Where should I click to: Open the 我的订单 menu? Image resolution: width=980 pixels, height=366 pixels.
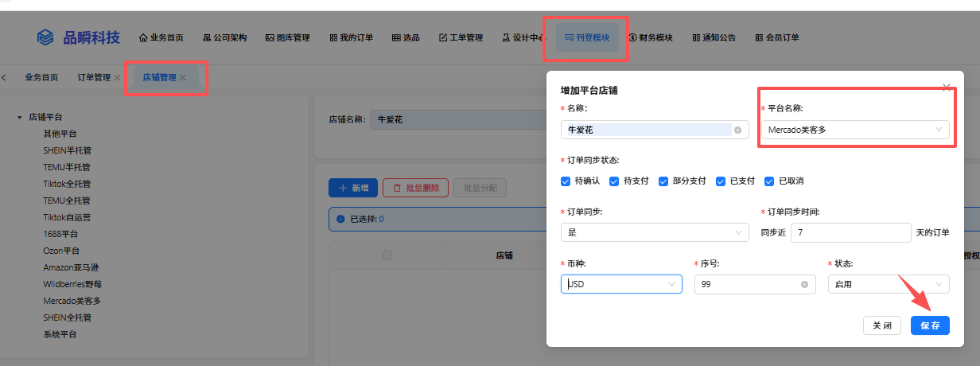click(351, 37)
